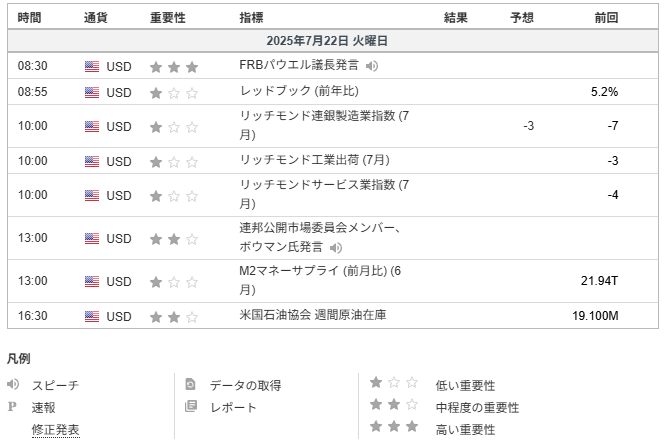The width and height of the screenshot is (667, 448).
Task: Open the レッドブック (前年比) indicator
Action: pyautogui.click(x=299, y=91)
